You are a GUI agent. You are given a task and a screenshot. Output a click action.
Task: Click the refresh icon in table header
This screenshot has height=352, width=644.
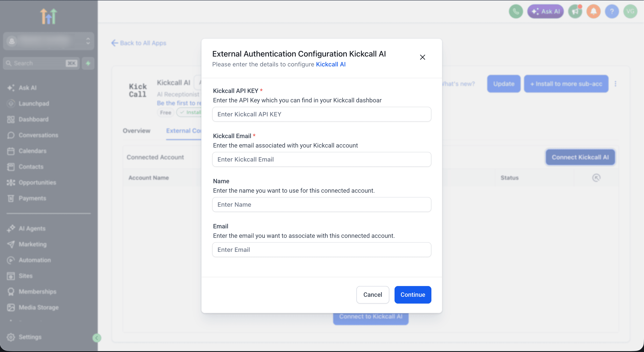[x=596, y=178]
